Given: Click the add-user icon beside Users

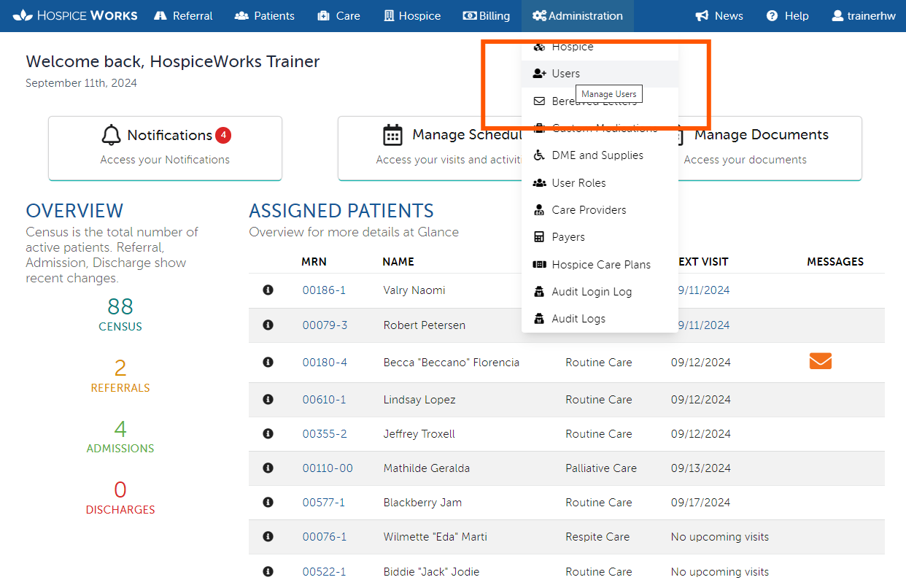Looking at the screenshot, I should point(540,74).
